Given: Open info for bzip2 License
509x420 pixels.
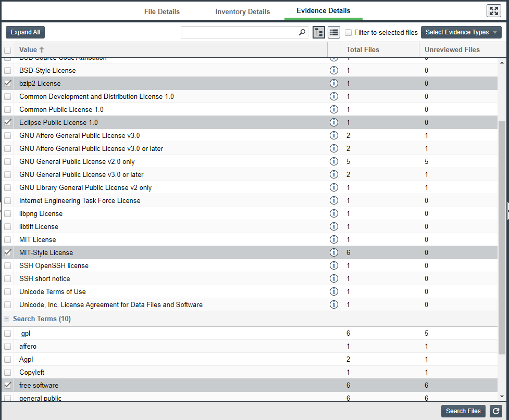Looking at the screenshot, I should click(334, 83).
